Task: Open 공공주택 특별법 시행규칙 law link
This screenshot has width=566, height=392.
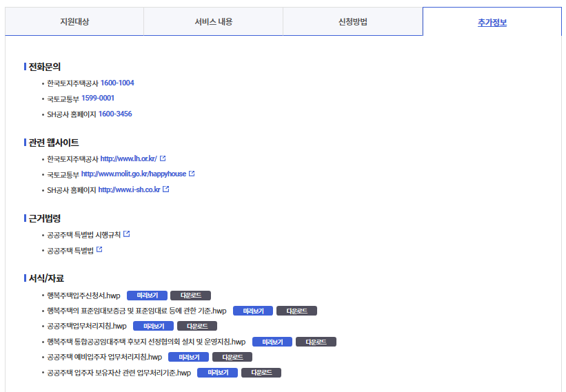Action: pyautogui.click(x=83, y=235)
